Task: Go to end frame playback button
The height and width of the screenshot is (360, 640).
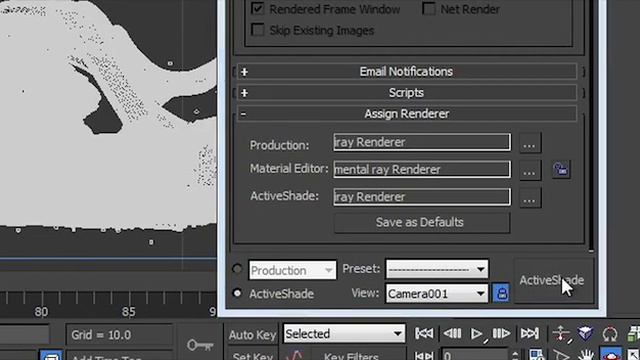Action: coord(529,333)
